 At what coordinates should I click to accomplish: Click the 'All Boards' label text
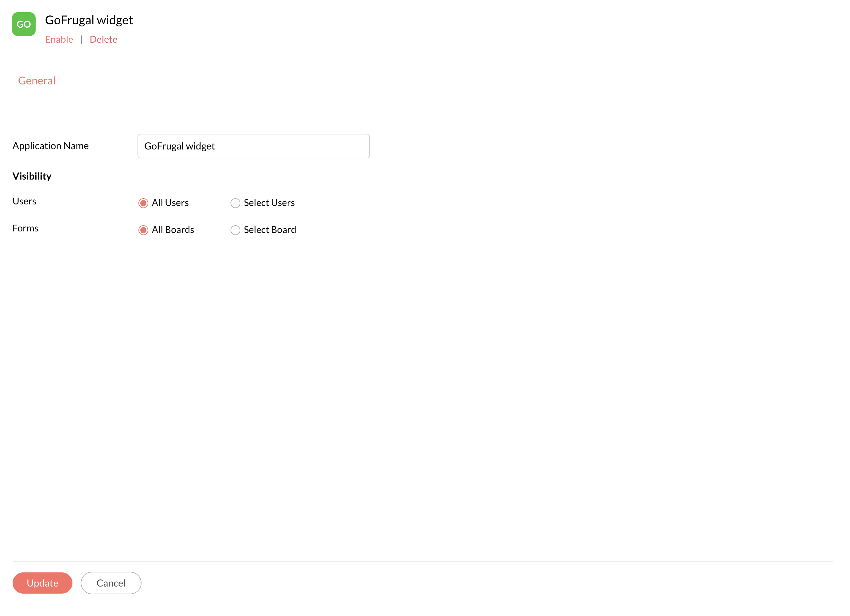coord(173,230)
